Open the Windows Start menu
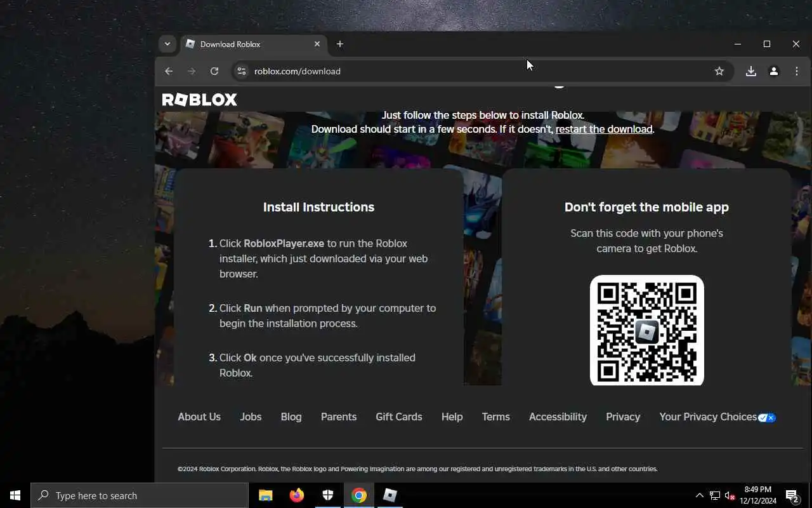 (x=15, y=495)
